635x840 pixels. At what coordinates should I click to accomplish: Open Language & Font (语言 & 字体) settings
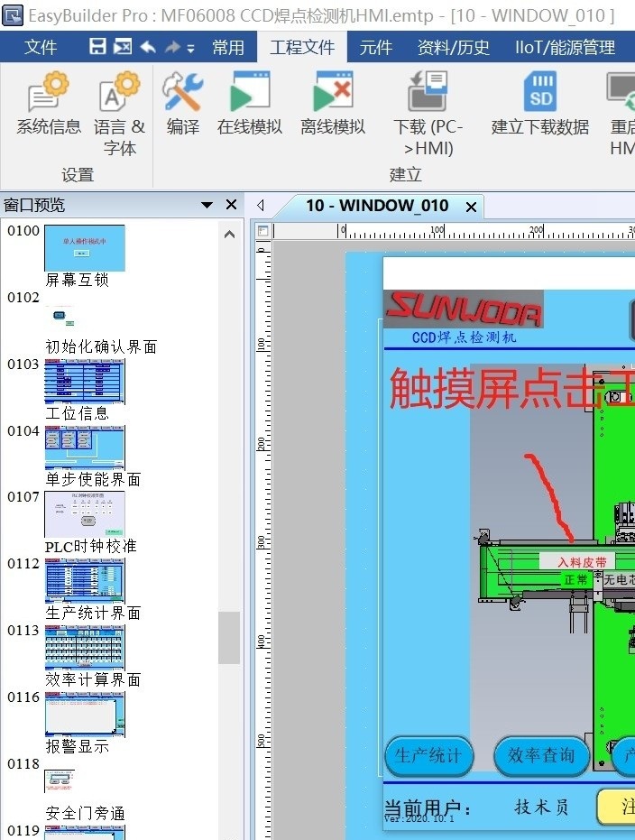pos(119,114)
